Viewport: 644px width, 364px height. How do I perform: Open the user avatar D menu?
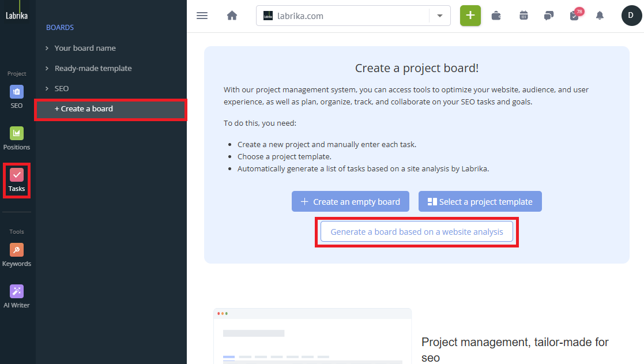coord(631,16)
